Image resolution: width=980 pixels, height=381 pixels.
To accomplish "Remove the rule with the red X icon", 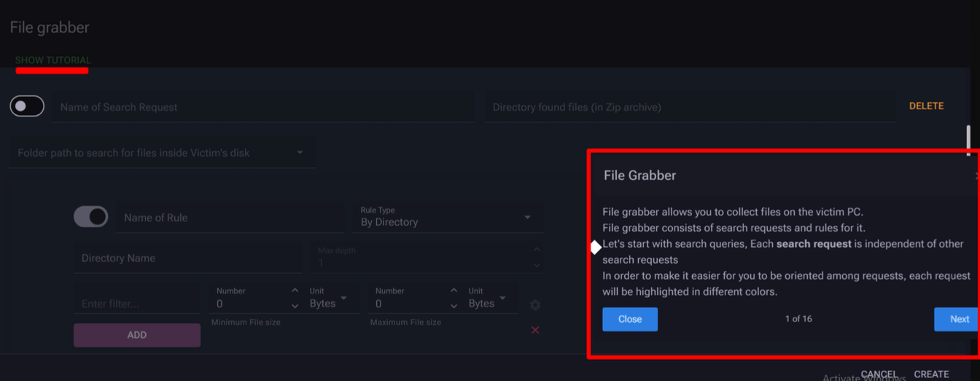I will pyautogui.click(x=535, y=330).
